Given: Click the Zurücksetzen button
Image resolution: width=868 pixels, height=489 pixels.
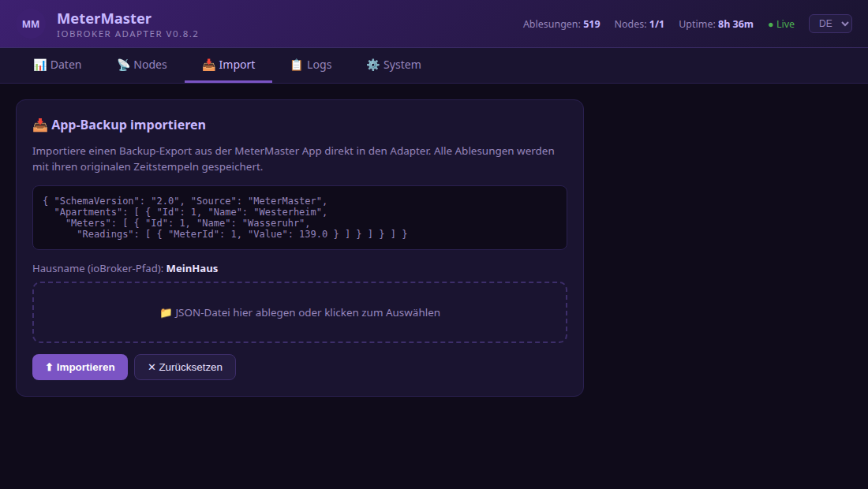Looking at the screenshot, I should pyautogui.click(x=185, y=368).
